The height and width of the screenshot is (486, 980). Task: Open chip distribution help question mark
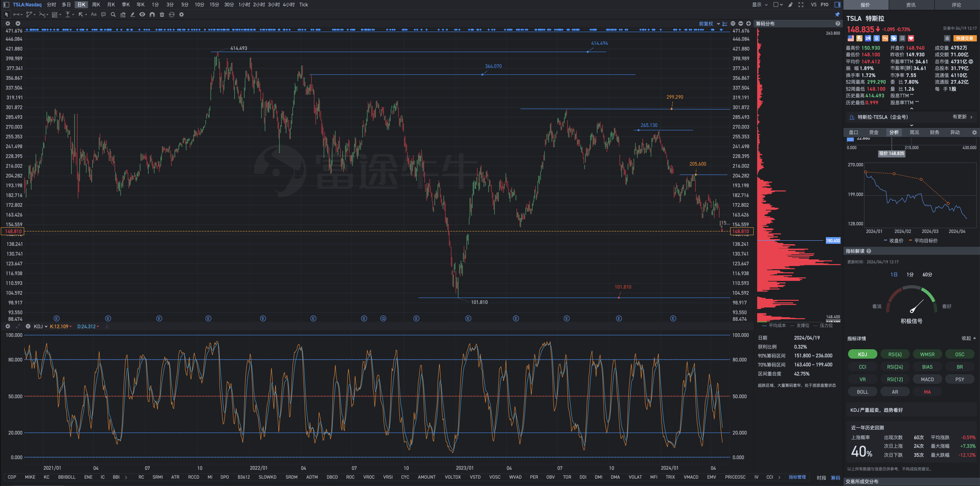click(838, 23)
